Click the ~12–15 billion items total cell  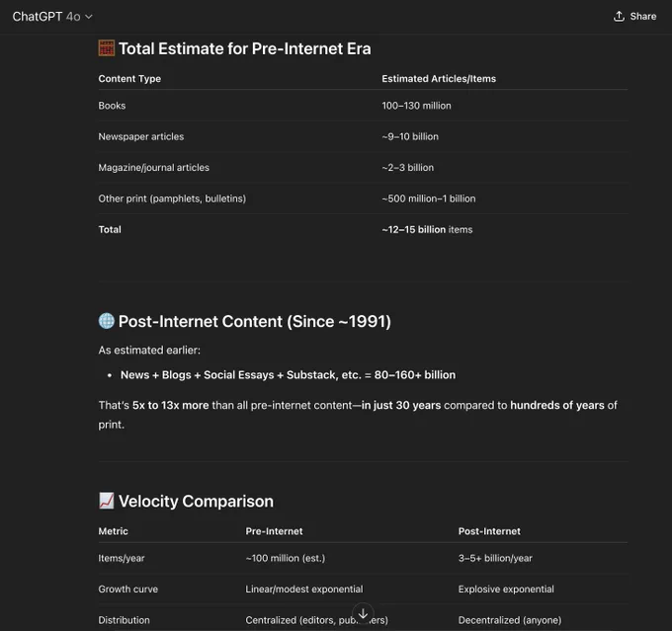427,230
